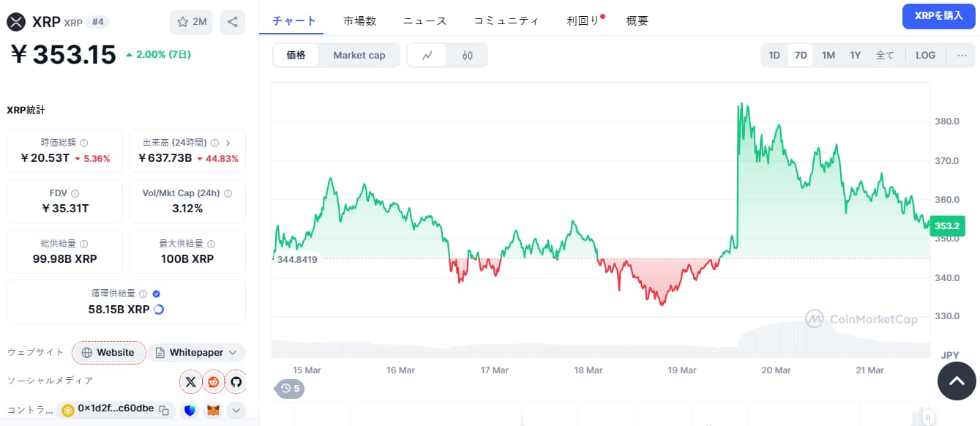Switch to the ニュース tab
980x426 pixels.
(x=424, y=21)
